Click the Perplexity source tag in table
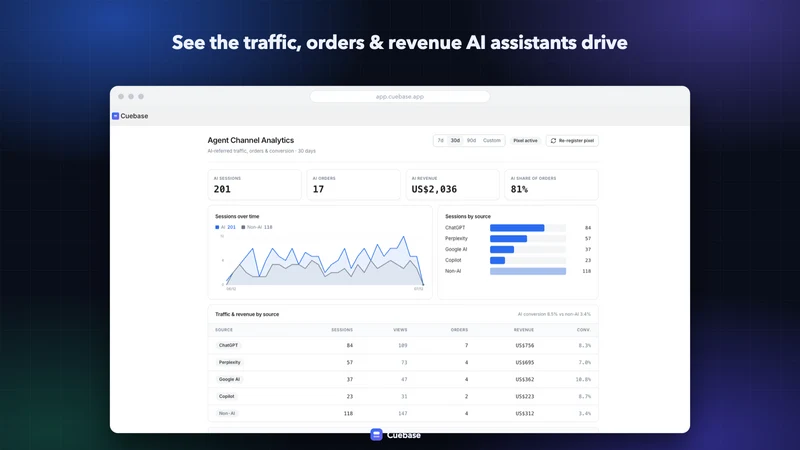The width and height of the screenshot is (800, 450). point(230,362)
